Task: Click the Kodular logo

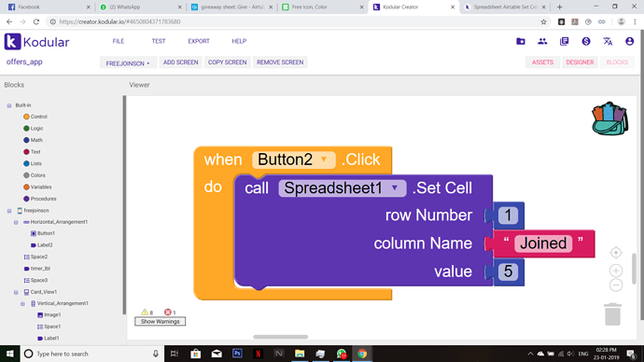Action: (37, 42)
